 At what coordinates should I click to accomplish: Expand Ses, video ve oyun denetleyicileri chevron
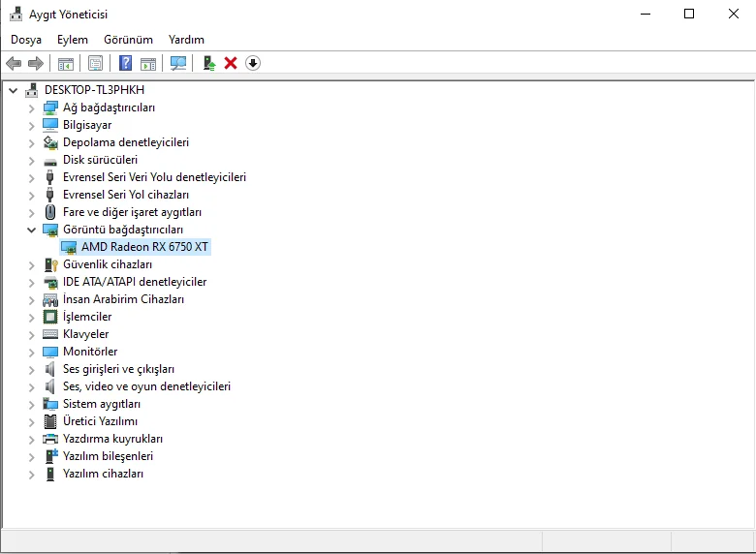click(32, 386)
